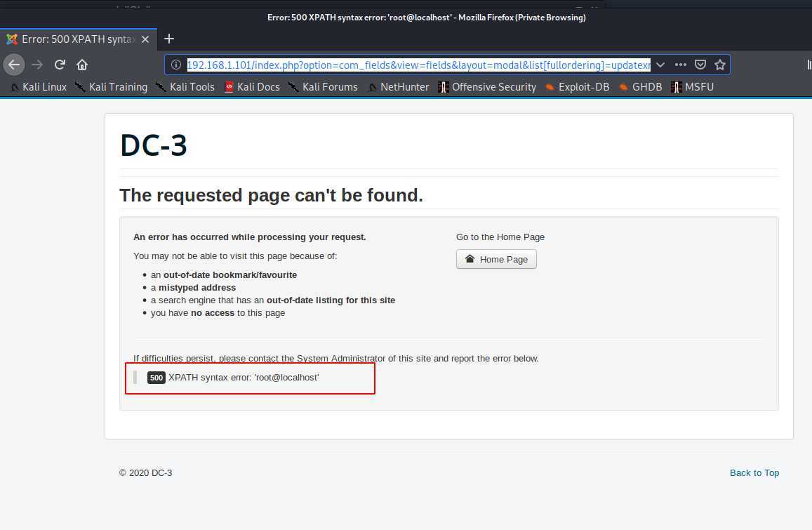The height and width of the screenshot is (530, 812).
Task: Click the Back to Top link
Action: pos(754,472)
